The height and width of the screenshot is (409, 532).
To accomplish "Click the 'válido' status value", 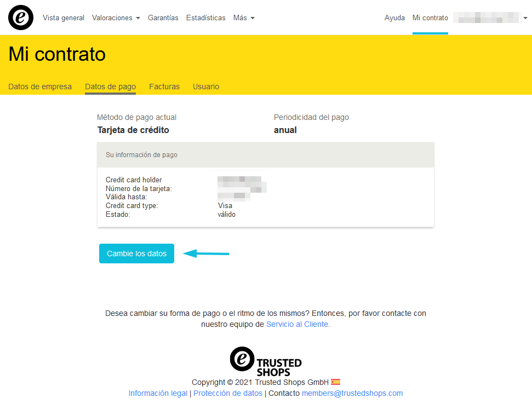I will pyautogui.click(x=227, y=214).
